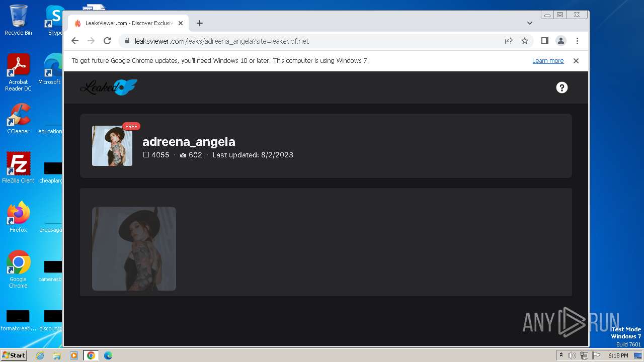
Task: Maximize the Chrome window
Action: click(560, 15)
